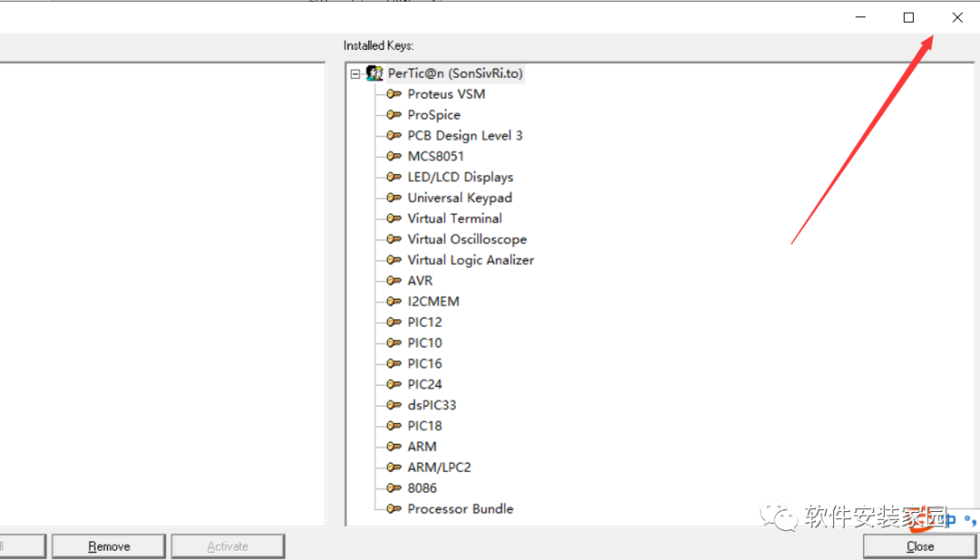This screenshot has height=560, width=980.
Task: Select the I2CMEM key text
Action: click(x=433, y=300)
